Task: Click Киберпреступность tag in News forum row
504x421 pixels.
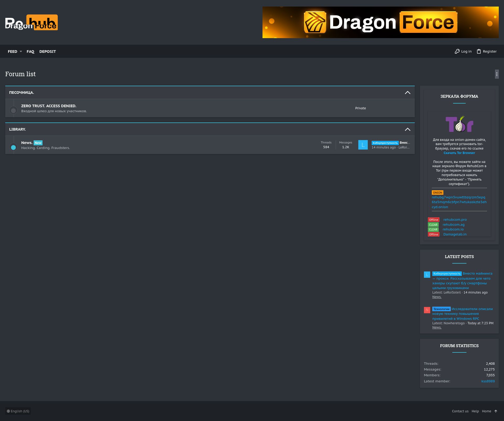Action: (385, 143)
